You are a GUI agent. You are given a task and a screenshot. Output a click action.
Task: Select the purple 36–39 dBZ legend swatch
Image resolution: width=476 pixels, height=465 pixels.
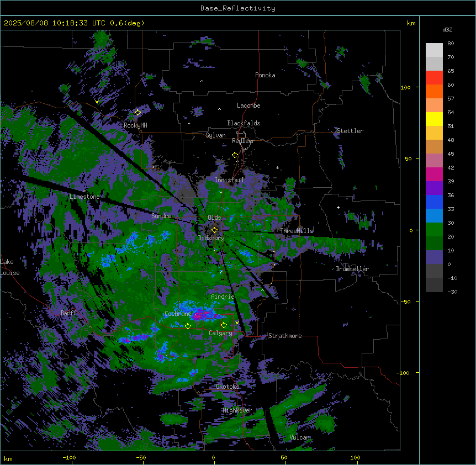coord(434,188)
